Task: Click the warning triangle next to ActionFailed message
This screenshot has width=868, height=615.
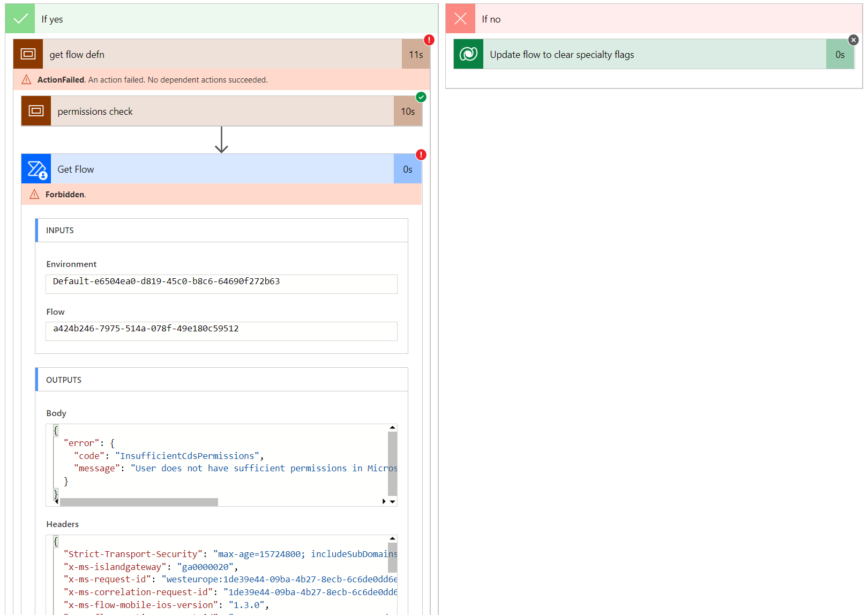Action: pos(26,79)
